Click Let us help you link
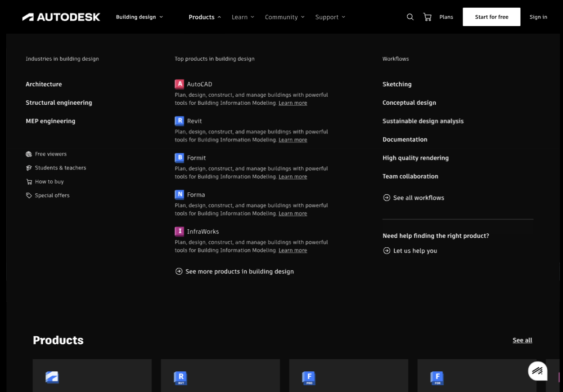 pyautogui.click(x=415, y=251)
